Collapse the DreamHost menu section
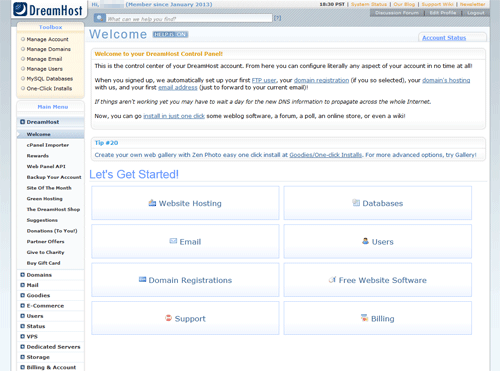500x371 pixels. [x=22, y=122]
